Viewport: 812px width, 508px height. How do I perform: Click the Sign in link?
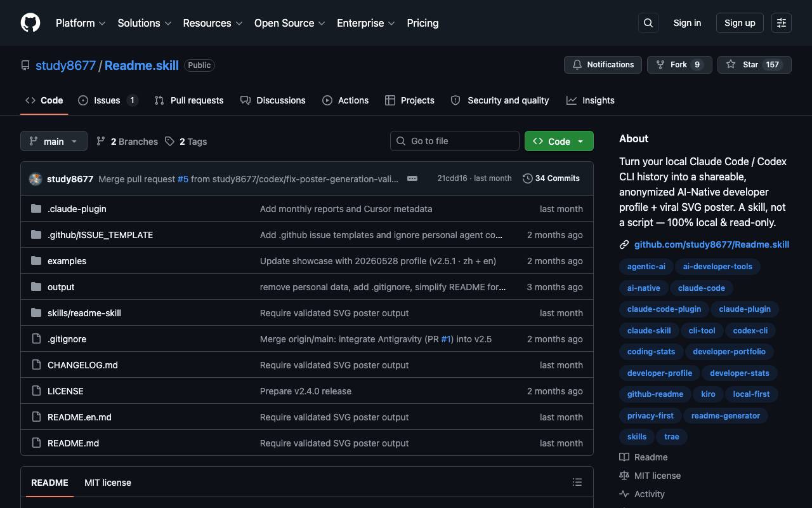point(687,23)
